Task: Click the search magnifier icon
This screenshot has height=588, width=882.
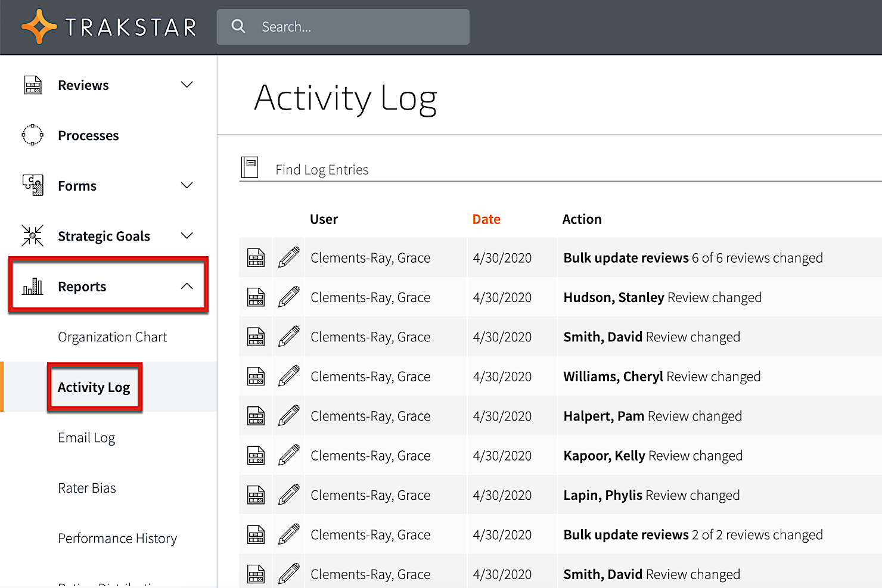Action: (x=238, y=26)
